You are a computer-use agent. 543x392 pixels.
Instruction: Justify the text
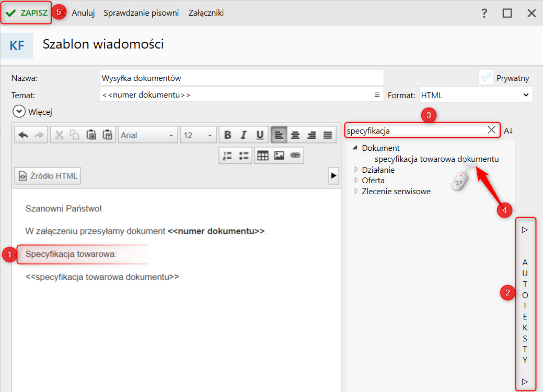328,135
